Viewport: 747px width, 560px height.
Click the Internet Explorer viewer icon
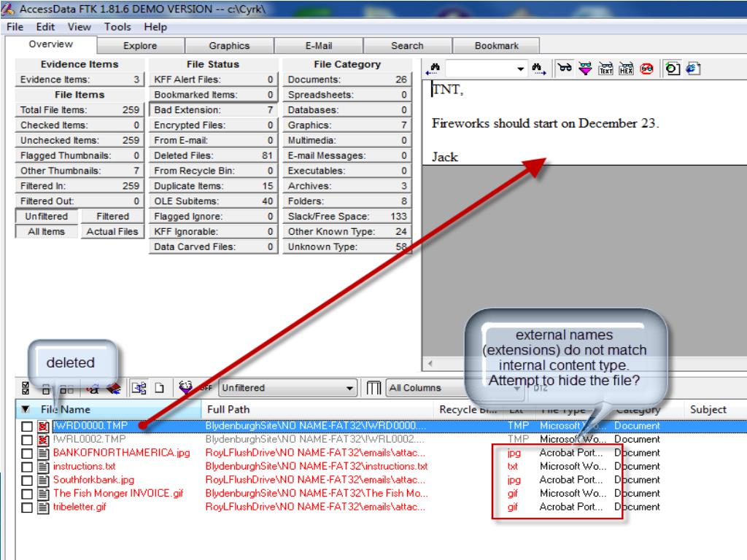693,69
